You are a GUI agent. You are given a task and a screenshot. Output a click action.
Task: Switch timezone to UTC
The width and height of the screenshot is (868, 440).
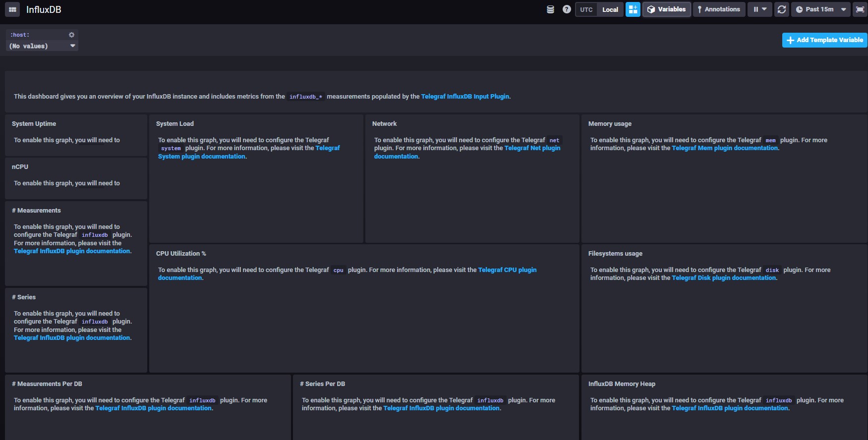click(586, 9)
